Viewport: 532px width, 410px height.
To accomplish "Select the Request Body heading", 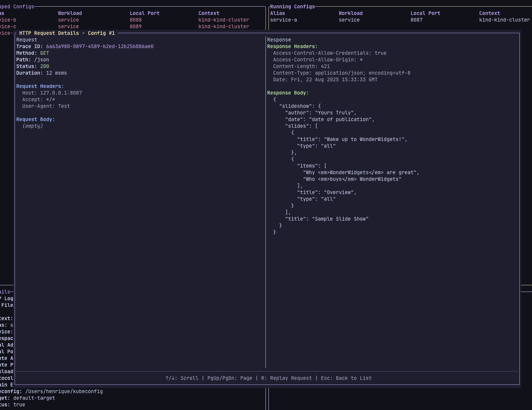I will click(x=36, y=119).
